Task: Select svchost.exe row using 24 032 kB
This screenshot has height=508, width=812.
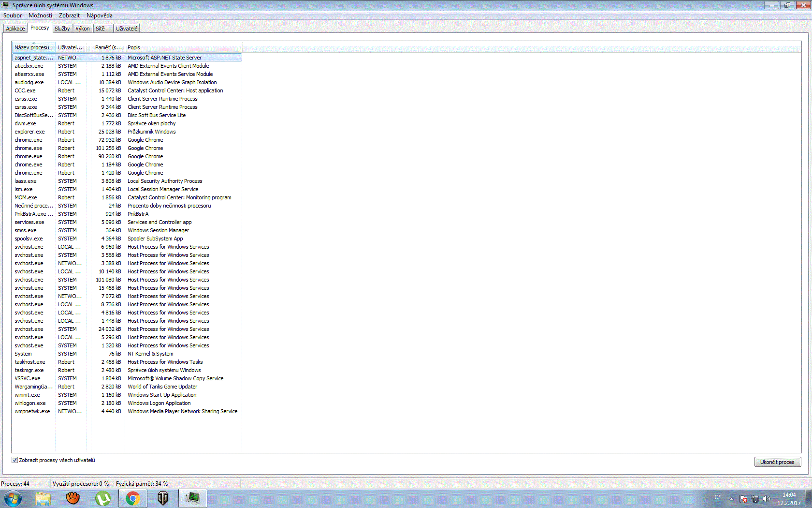Action: pyautogui.click(x=127, y=329)
